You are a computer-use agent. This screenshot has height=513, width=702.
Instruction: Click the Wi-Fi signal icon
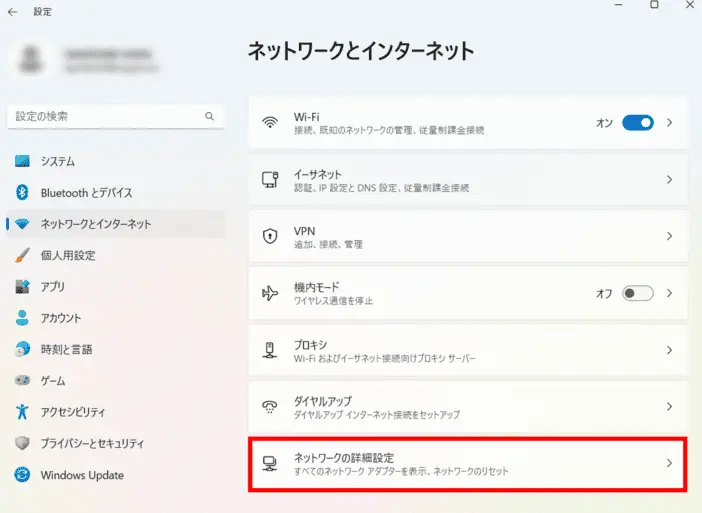click(269, 123)
